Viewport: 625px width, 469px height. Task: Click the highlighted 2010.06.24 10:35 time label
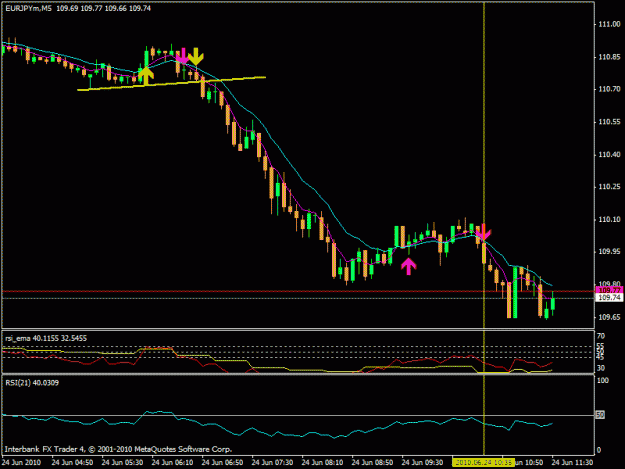(x=483, y=462)
